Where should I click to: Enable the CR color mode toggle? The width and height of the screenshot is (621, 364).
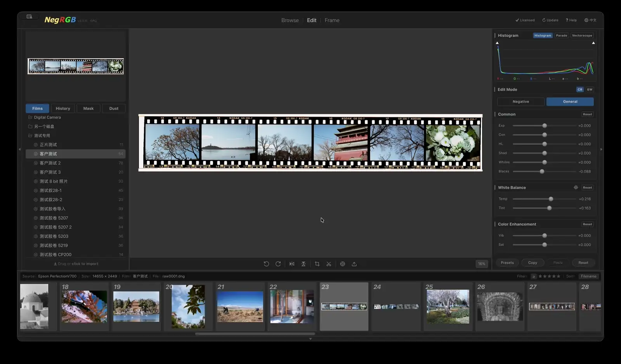[x=580, y=90]
